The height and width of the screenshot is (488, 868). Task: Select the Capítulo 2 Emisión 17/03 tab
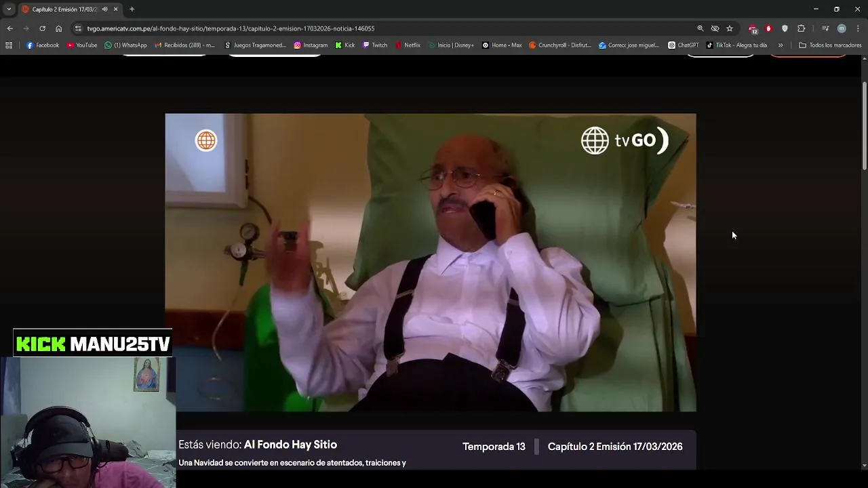(71, 9)
